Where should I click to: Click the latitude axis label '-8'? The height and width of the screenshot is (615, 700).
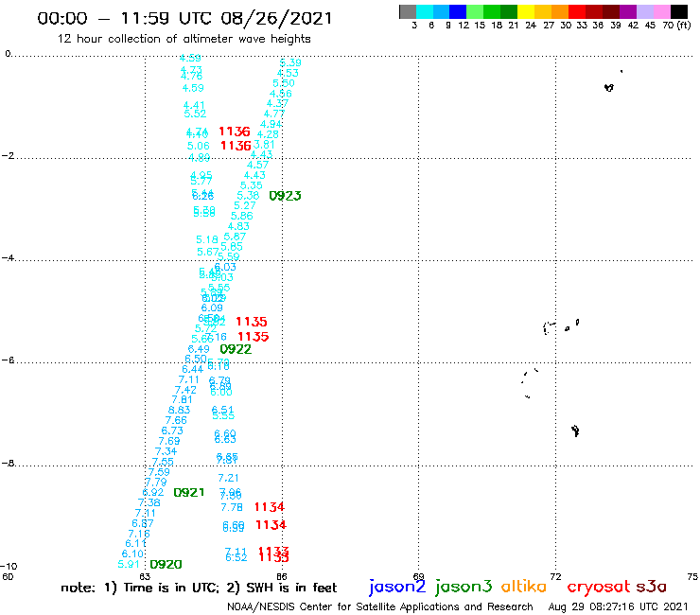click(x=8, y=464)
